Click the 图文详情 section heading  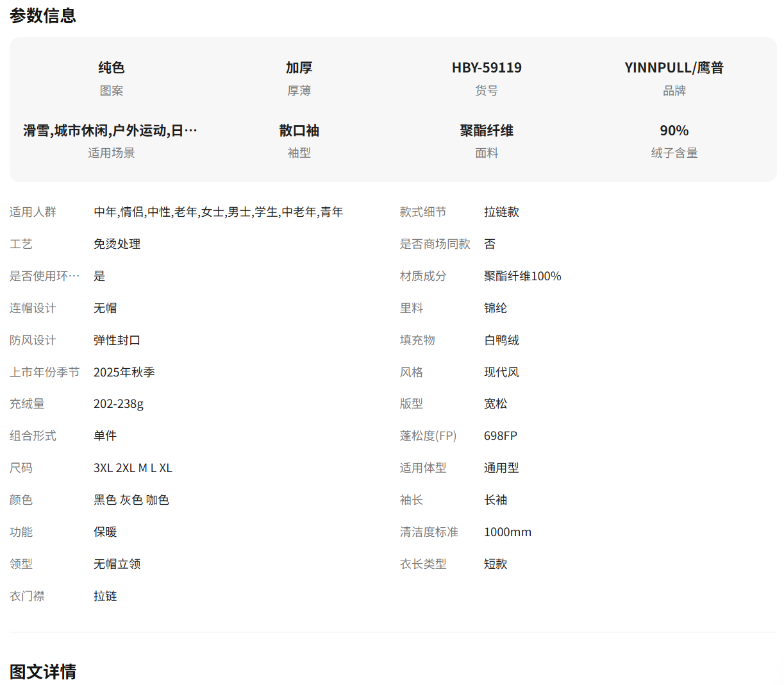(x=43, y=672)
